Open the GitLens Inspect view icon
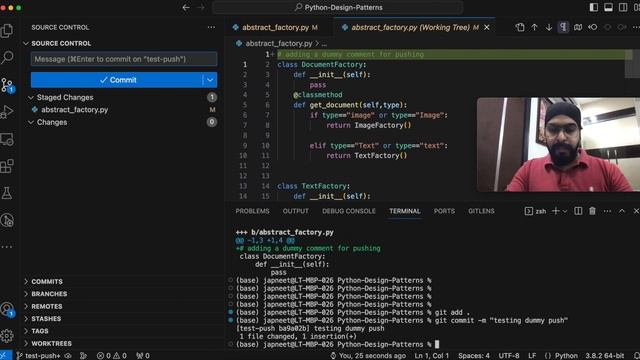This screenshot has width=640, height=360. pos(7,220)
